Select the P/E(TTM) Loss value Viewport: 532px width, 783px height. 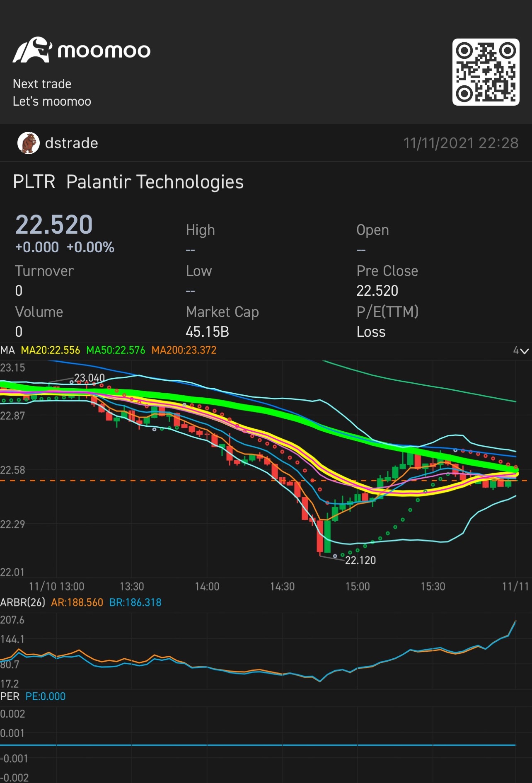point(371,332)
